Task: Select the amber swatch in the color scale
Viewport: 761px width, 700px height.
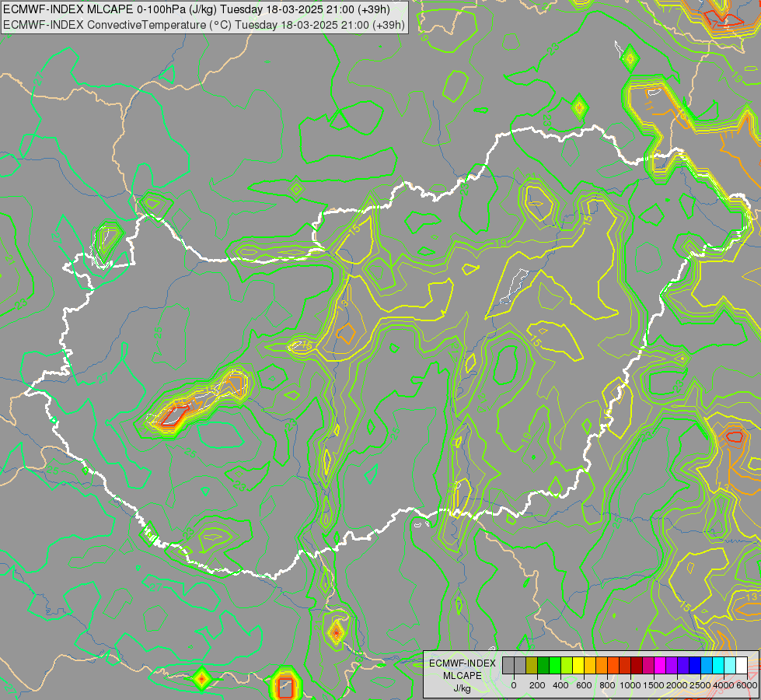Action: click(x=590, y=666)
